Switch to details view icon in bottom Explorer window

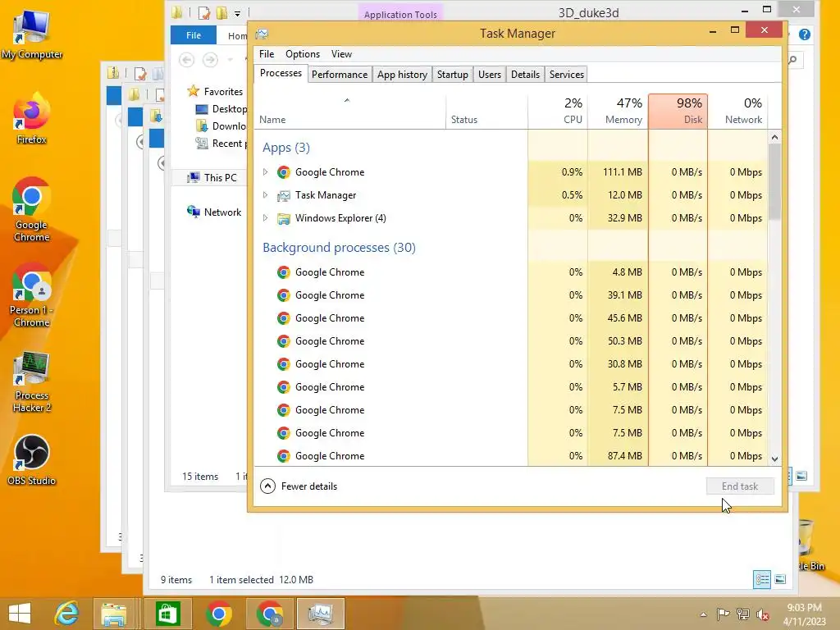click(762, 579)
